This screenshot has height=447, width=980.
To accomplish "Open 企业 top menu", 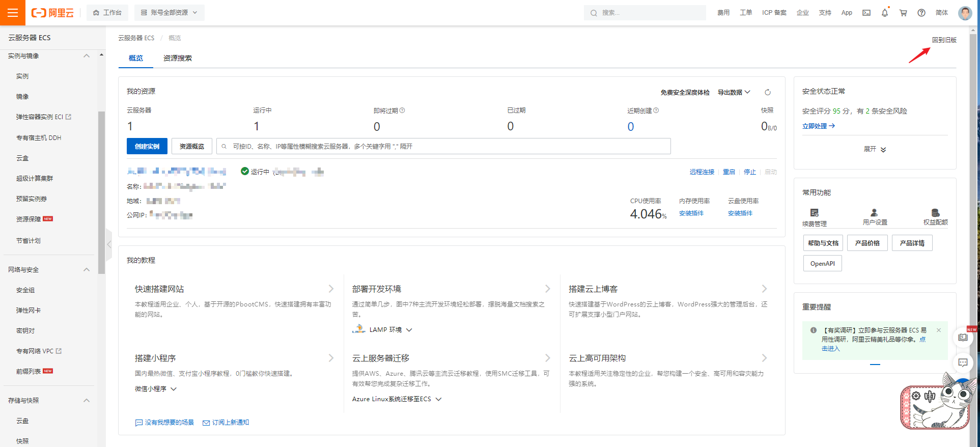I will point(803,13).
